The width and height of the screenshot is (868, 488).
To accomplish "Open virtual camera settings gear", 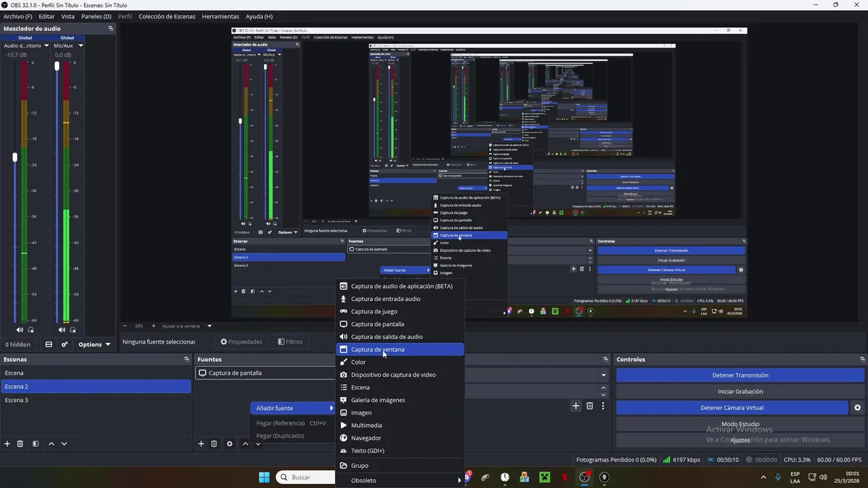I will point(857,408).
